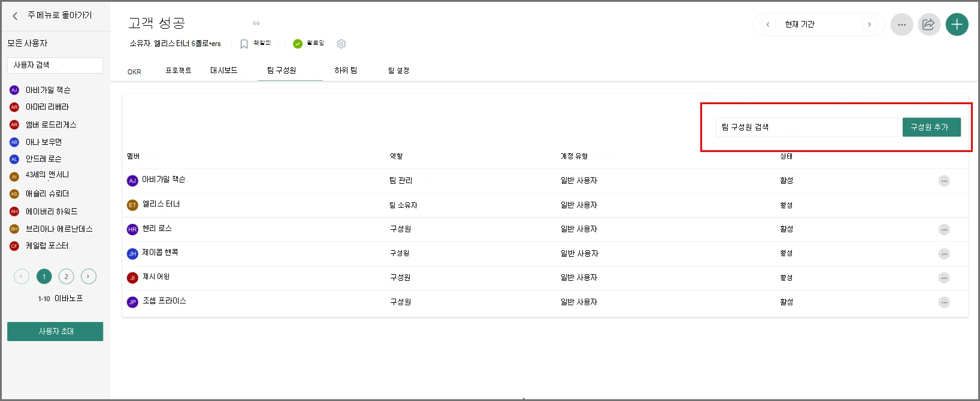Click ET avatar of 엘리스 터너 row
This screenshot has height=401, width=980.
132,205
